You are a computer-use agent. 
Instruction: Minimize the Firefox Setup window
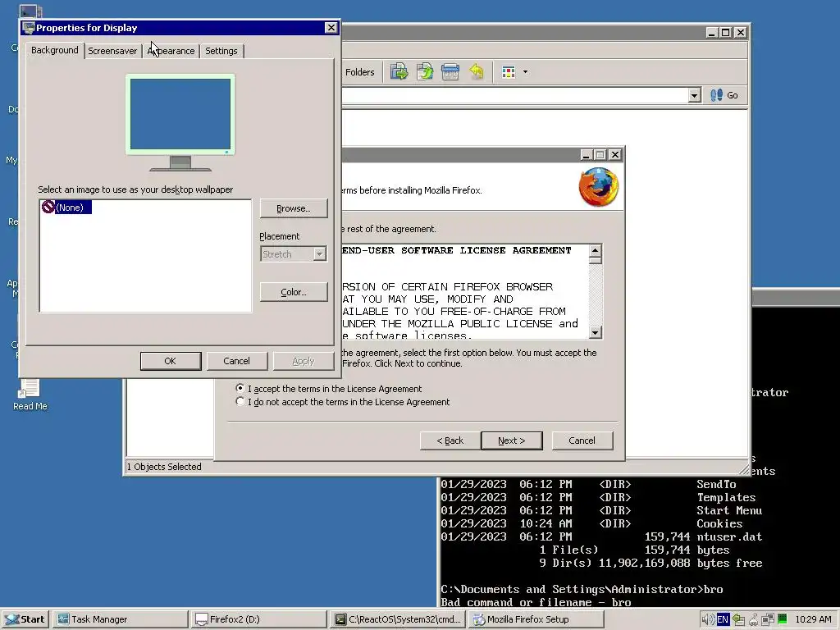point(586,155)
